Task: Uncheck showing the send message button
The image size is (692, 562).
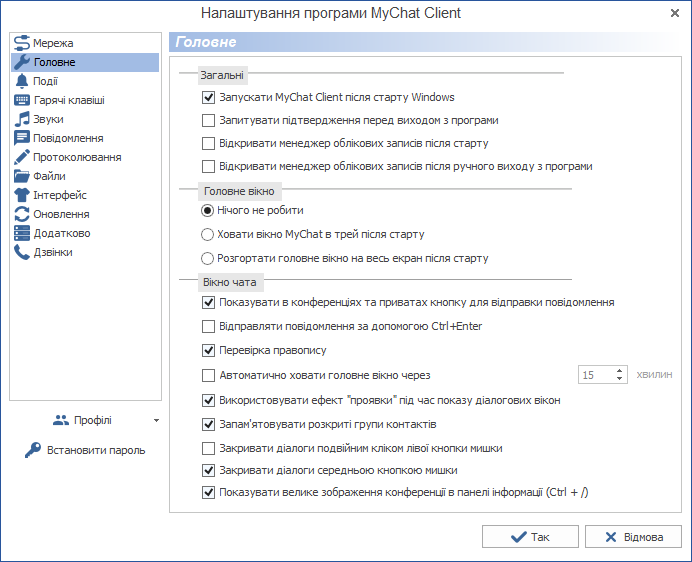Action: (208, 302)
